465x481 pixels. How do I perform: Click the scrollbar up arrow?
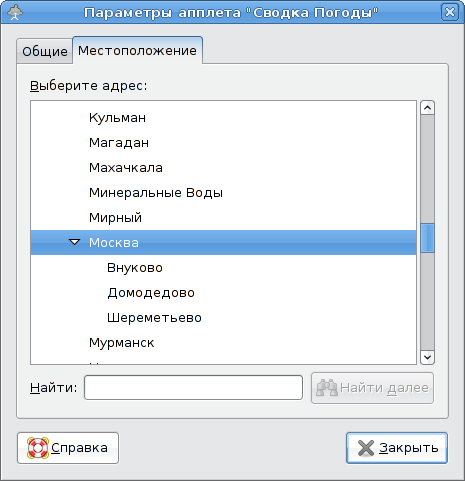[427, 108]
